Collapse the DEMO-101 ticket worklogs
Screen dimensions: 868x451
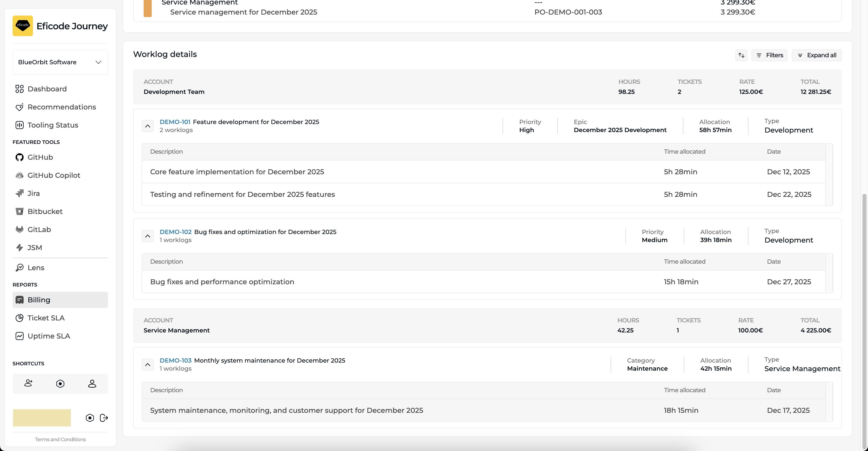(x=148, y=126)
